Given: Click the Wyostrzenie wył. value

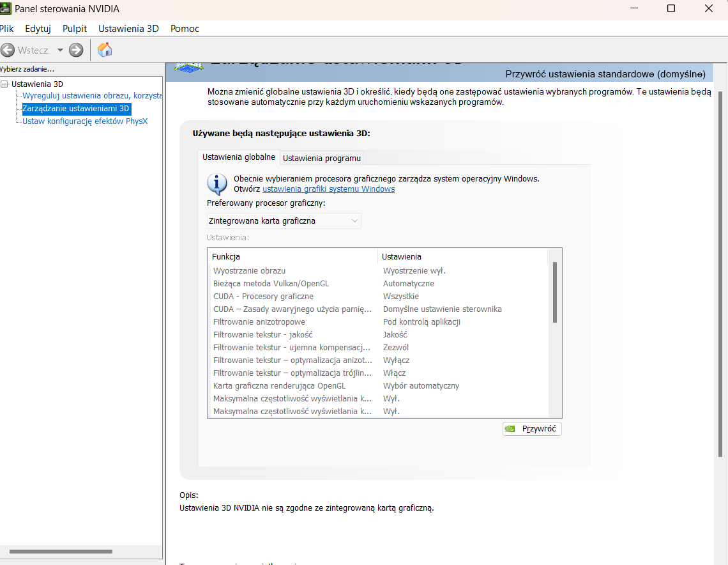Looking at the screenshot, I should click(414, 271).
